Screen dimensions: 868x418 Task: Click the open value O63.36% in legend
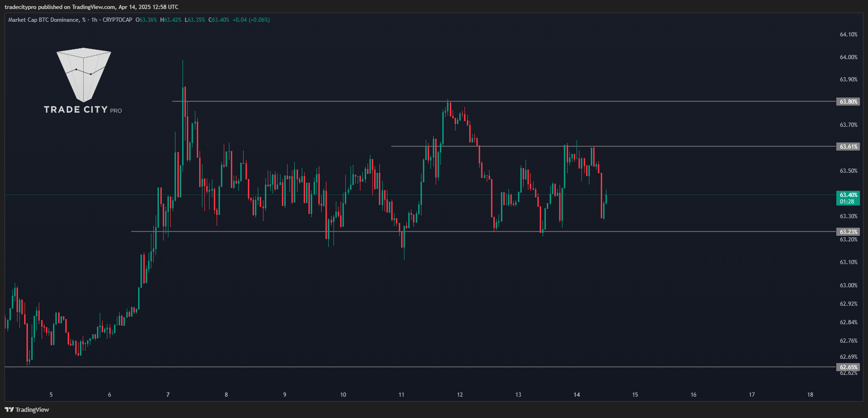(x=146, y=20)
